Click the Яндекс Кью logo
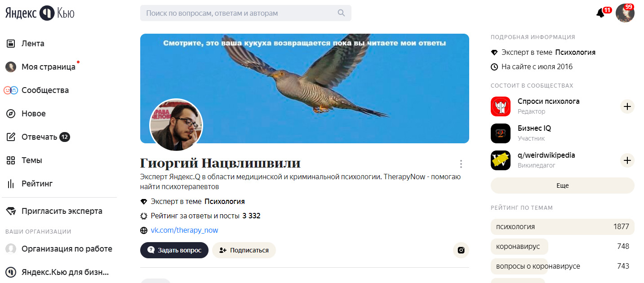This screenshot has height=283, width=644. coord(40,13)
